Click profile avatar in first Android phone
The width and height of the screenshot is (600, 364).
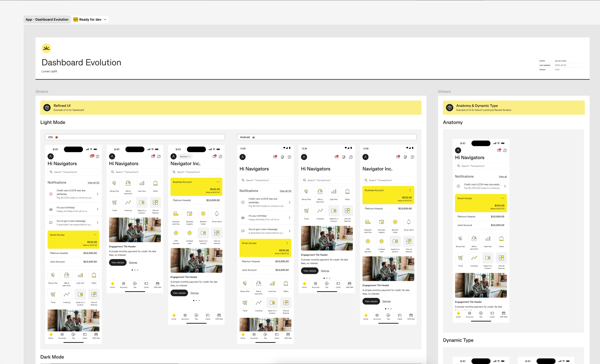tap(242, 157)
